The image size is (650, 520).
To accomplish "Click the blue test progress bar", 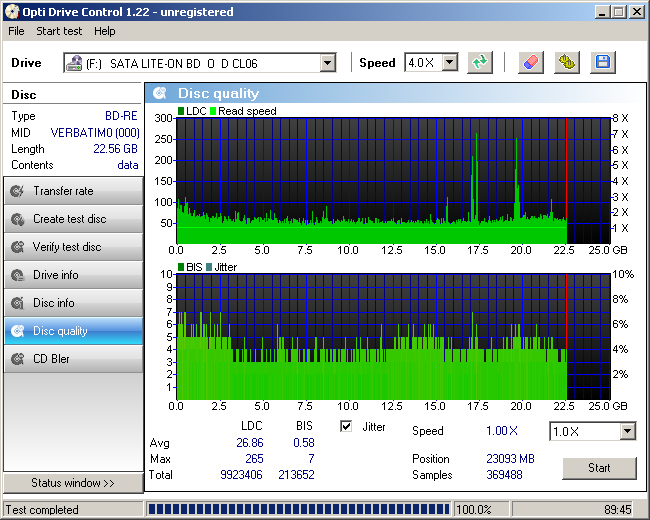I will (x=298, y=509).
